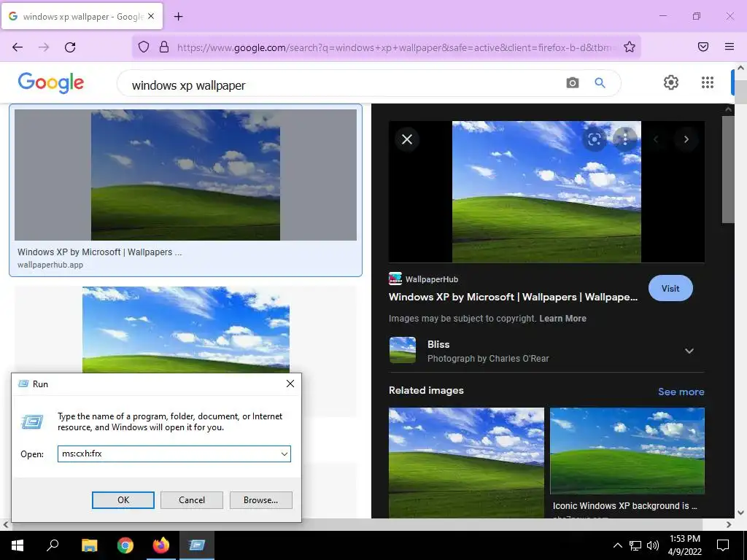
Task: Click the small Bliss thumbnail icon
Action: pos(403,350)
